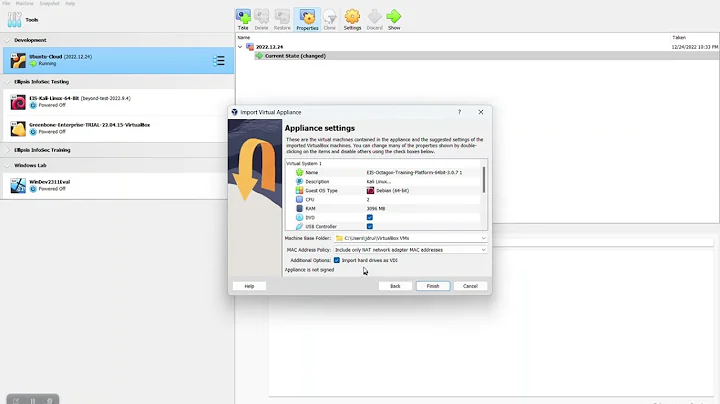Image resolution: width=720 pixels, height=404 pixels.
Task: Toggle Import hard drives as VDI checkbox
Action: (337, 260)
